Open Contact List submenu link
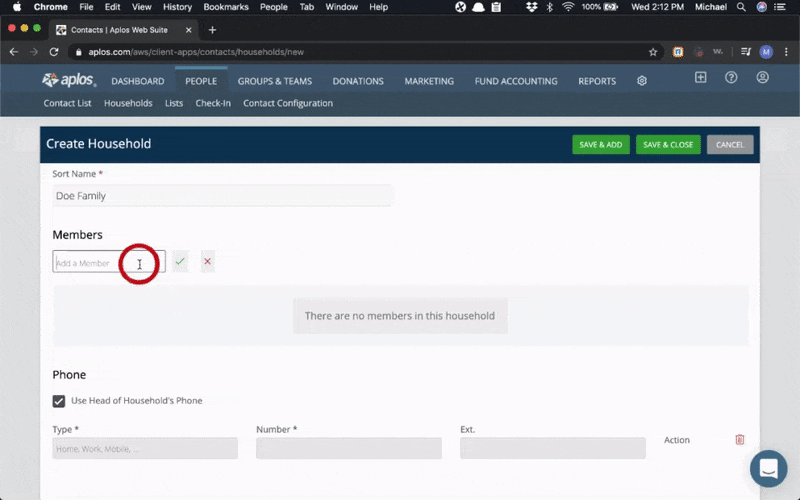The width and height of the screenshot is (800, 500). click(67, 103)
